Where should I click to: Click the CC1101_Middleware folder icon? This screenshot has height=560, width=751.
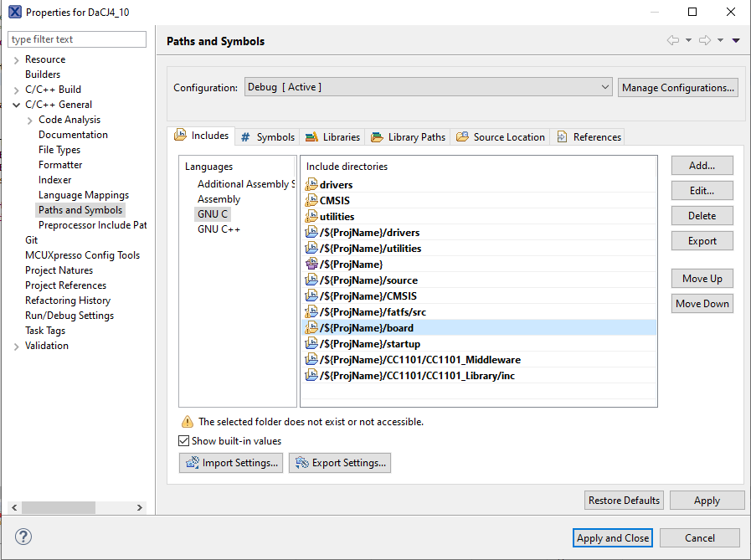[x=311, y=359]
